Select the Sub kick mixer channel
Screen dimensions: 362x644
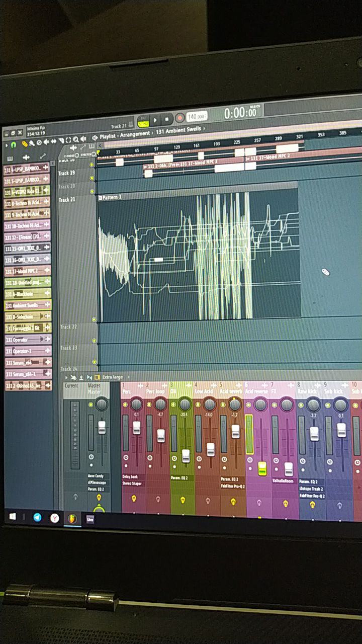point(334,391)
